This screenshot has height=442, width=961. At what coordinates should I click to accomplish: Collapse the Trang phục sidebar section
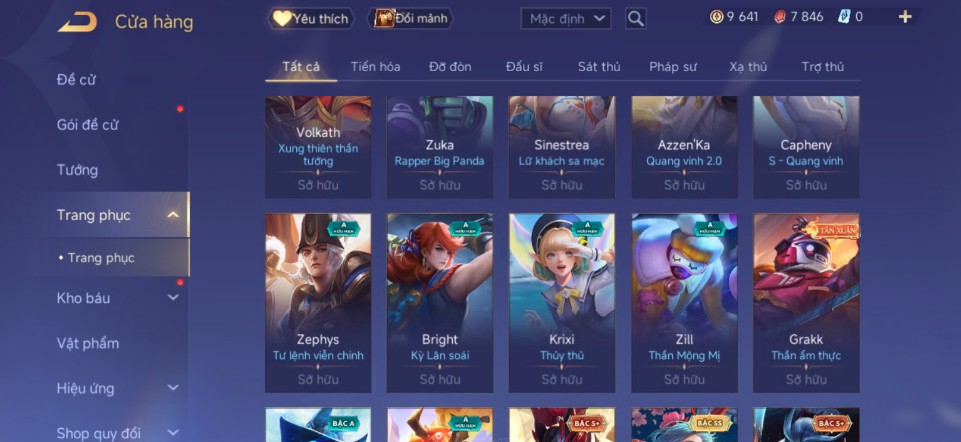point(173,215)
